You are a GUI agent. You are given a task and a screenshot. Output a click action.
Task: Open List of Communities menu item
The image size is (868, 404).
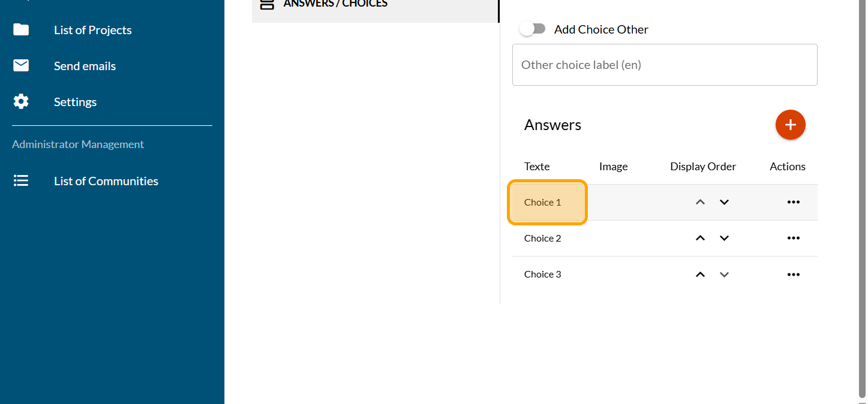(106, 181)
